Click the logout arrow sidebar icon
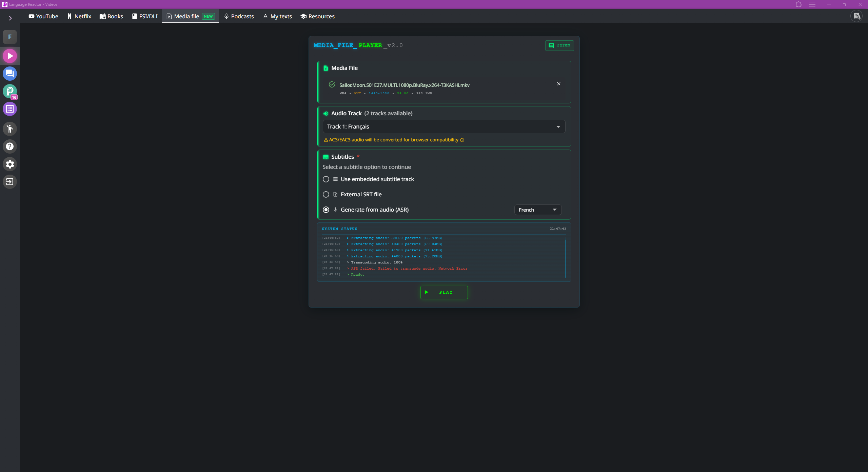868x472 pixels. (x=10, y=182)
